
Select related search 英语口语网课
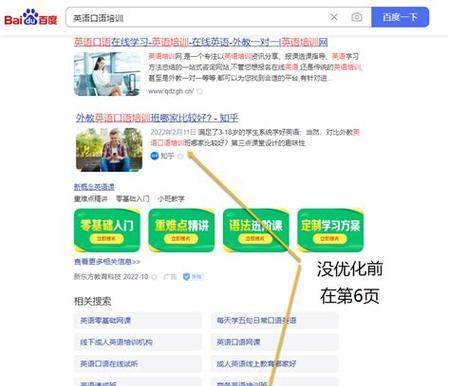pyautogui.click(x=275, y=342)
